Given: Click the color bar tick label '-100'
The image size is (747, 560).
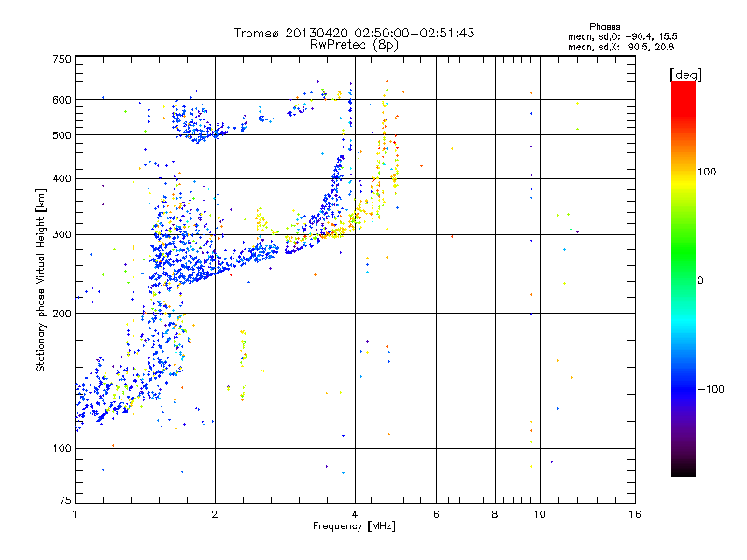Looking at the screenshot, I should (711, 389).
